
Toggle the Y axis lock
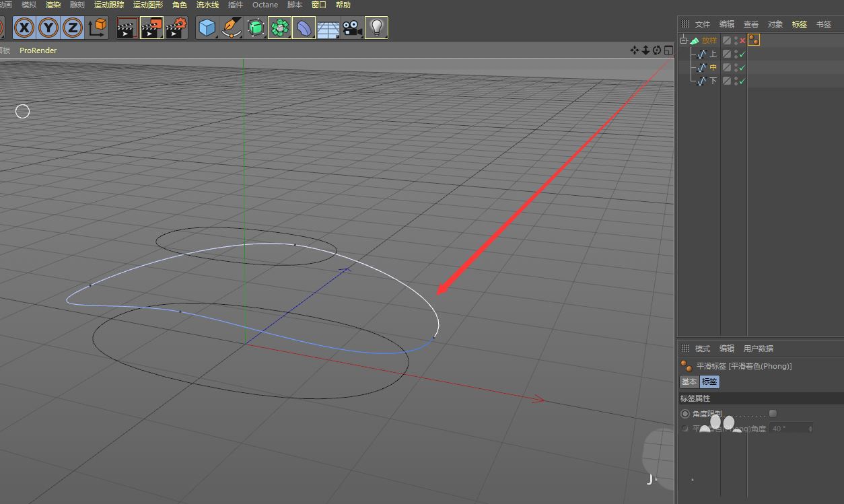[x=48, y=28]
